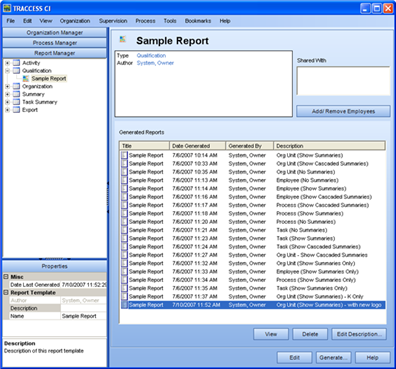Open the Tools menu

click(170, 21)
